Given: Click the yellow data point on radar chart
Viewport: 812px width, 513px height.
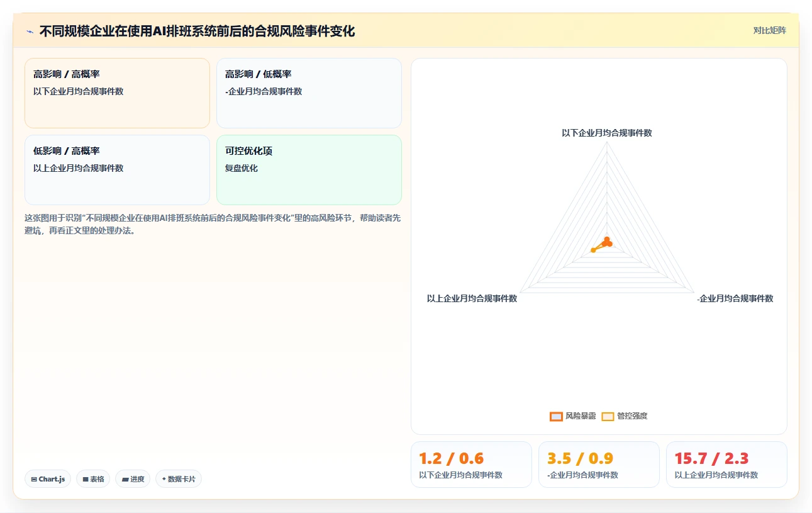Looking at the screenshot, I should tap(593, 251).
